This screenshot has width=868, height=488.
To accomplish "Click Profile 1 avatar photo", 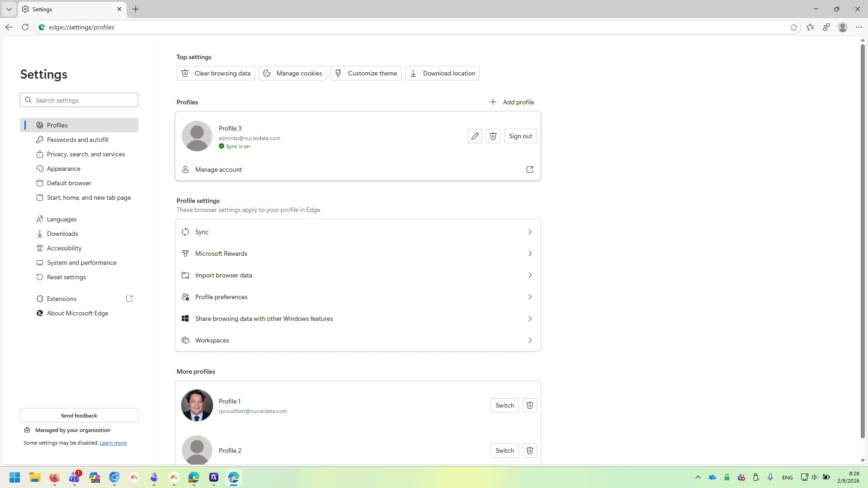I will (197, 405).
